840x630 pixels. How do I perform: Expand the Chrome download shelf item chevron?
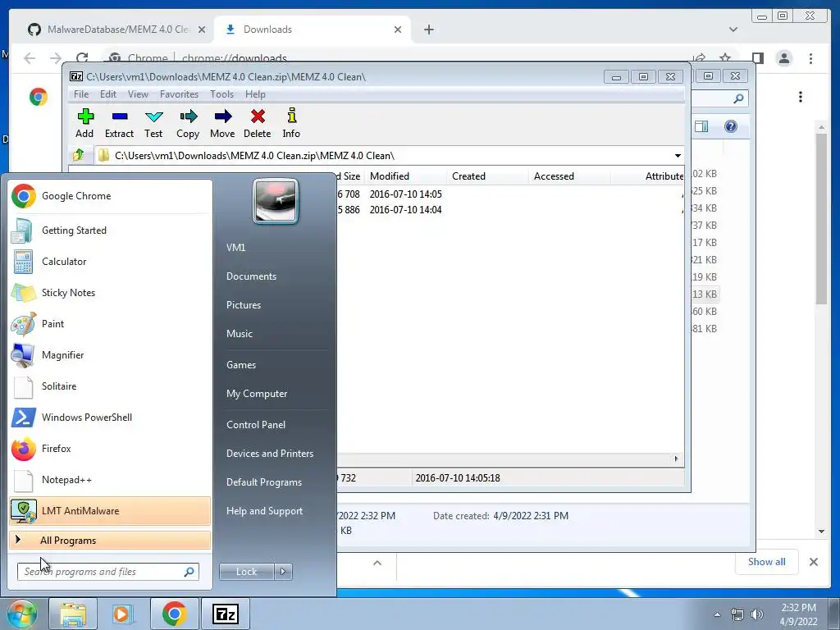click(x=377, y=563)
